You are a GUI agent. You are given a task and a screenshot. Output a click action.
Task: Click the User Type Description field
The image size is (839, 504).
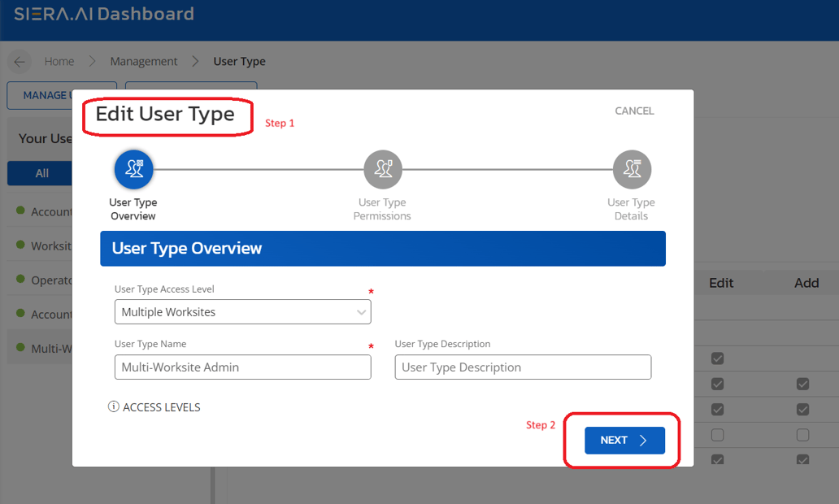pos(523,367)
